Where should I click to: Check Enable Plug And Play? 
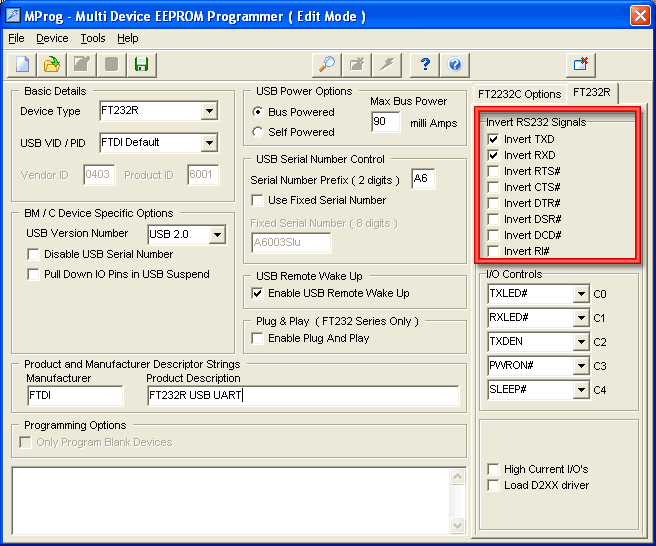coord(257,338)
